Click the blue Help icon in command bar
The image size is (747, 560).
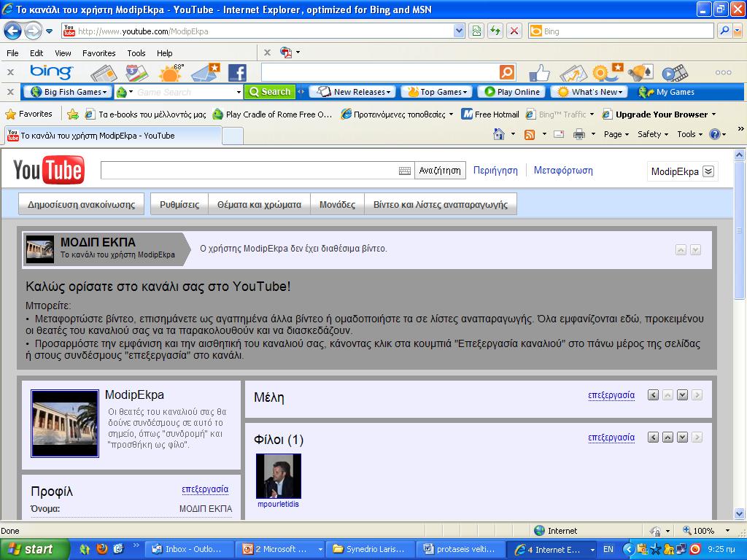tap(714, 135)
